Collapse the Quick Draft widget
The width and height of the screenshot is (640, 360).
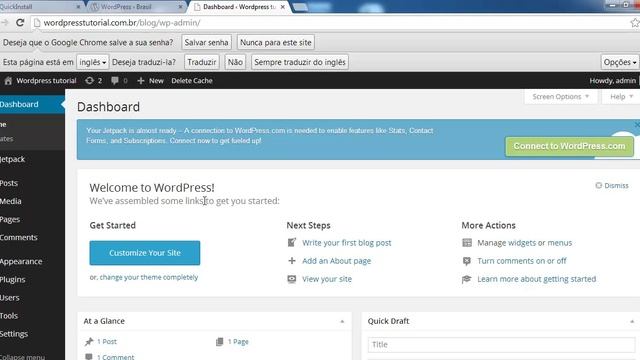coord(632,322)
